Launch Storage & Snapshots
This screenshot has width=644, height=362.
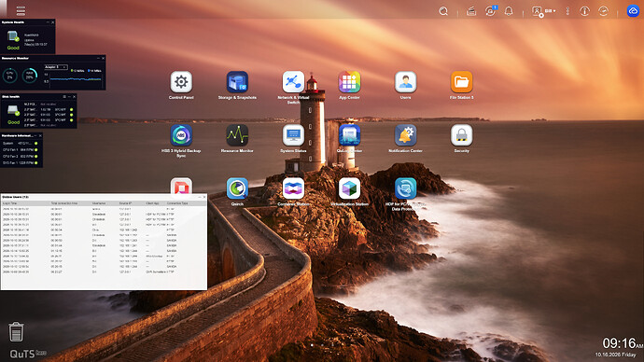pyautogui.click(x=237, y=82)
